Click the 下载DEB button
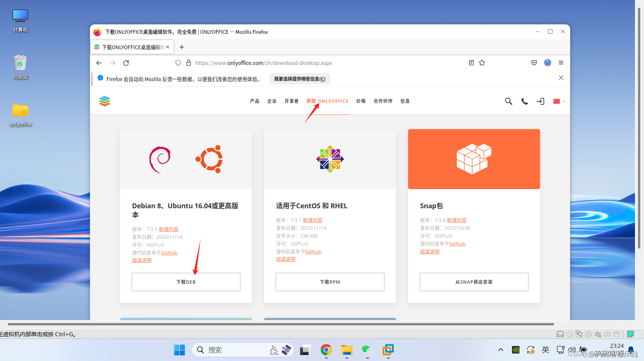This screenshot has height=361, width=644. point(186,282)
